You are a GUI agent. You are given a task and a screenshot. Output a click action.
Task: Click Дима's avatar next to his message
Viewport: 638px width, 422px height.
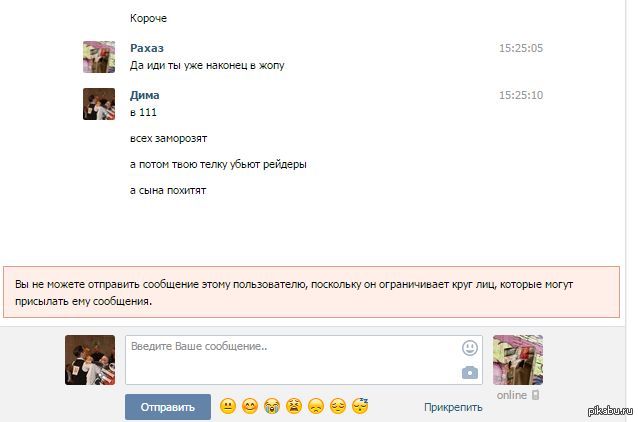[x=99, y=104]
